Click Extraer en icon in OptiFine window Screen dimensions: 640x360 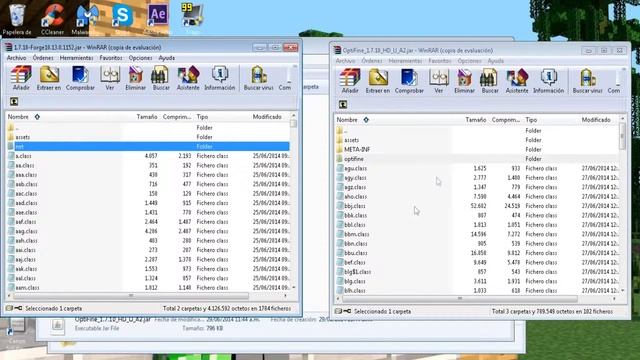coord(378,81)
